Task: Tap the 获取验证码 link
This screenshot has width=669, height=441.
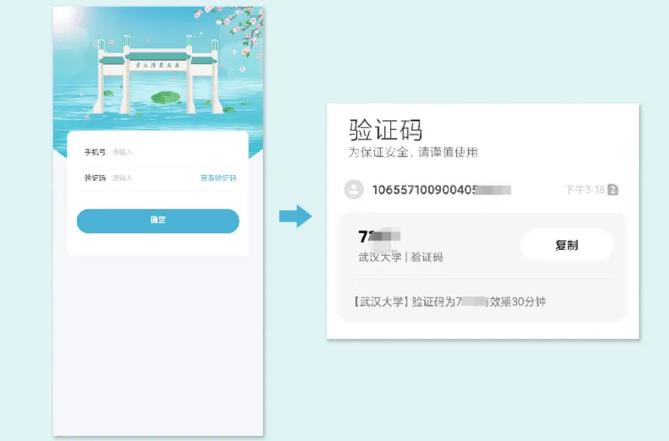Action: pos(218,178)
